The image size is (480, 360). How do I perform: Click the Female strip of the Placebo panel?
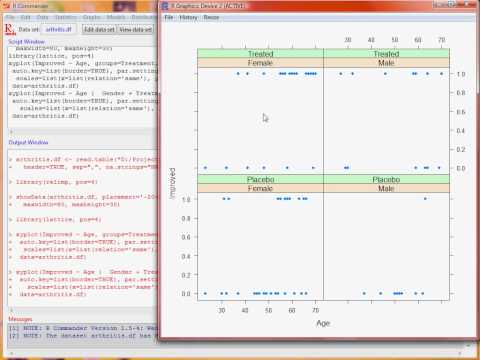260,188
